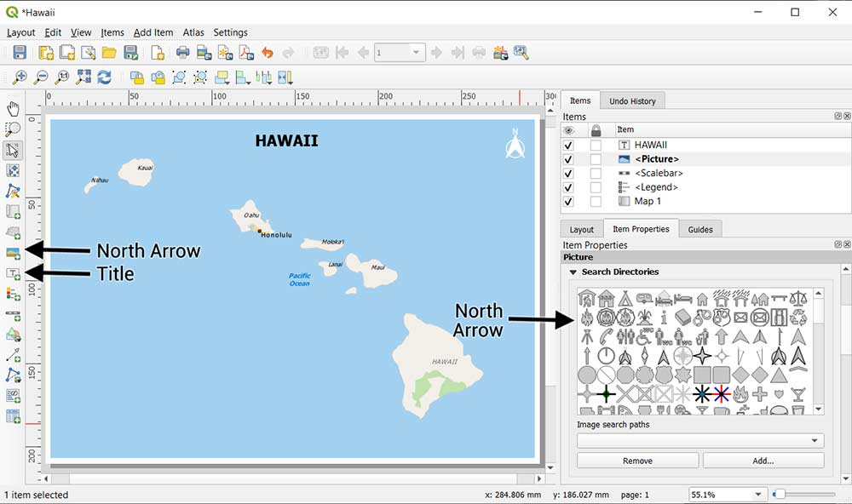Zoom out of the layout
This screenshot has height=504, width=852.
(41, 77)
